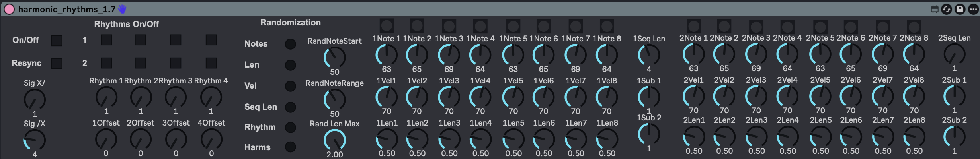This screenshot has width=980, height=159.
Task: Click the 1Seq Len knob
Action: [x=649, y=55]
